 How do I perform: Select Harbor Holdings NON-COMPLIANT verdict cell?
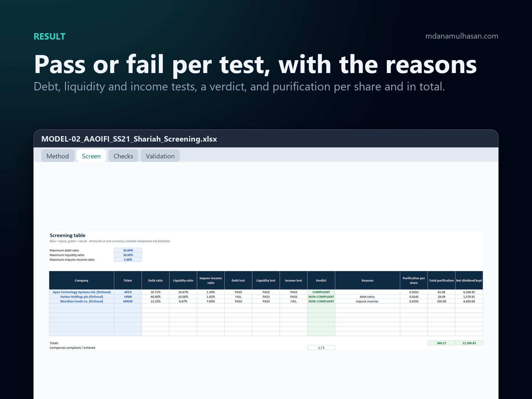click(x=321, y=297)
